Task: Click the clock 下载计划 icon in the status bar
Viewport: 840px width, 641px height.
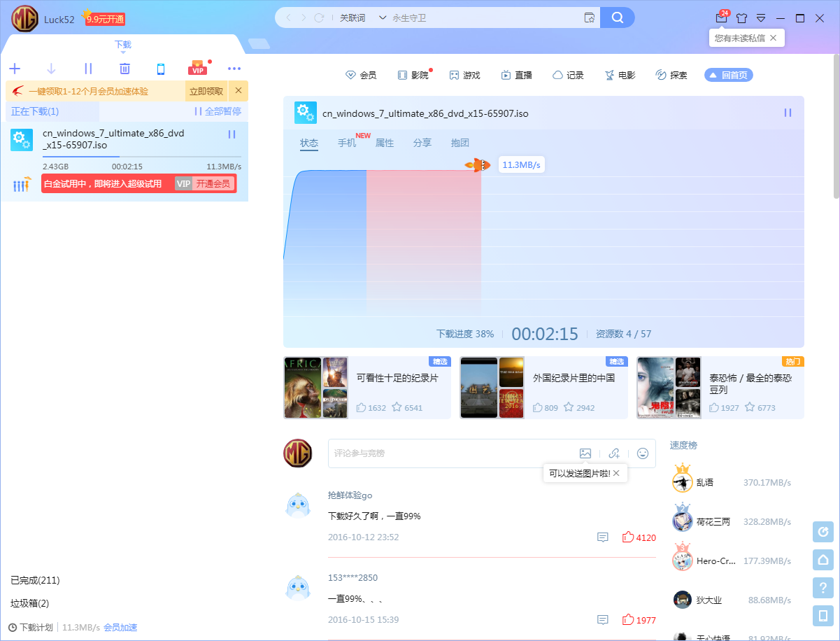Action: tap(13, 628)
